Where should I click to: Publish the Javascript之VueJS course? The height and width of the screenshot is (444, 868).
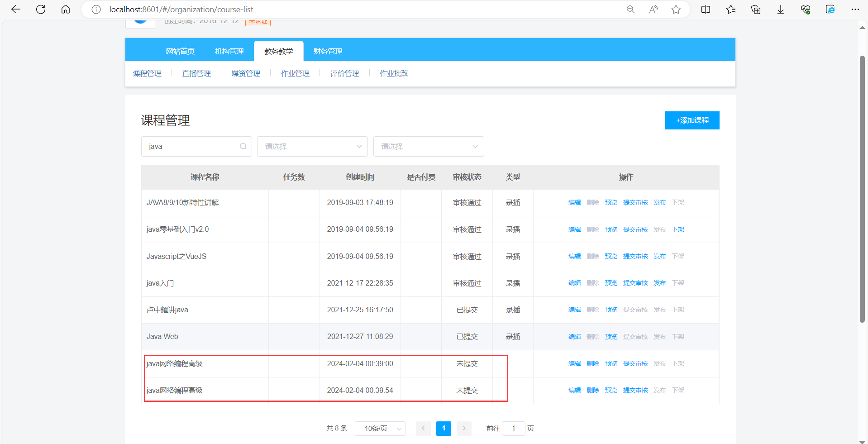coord(659,256)
